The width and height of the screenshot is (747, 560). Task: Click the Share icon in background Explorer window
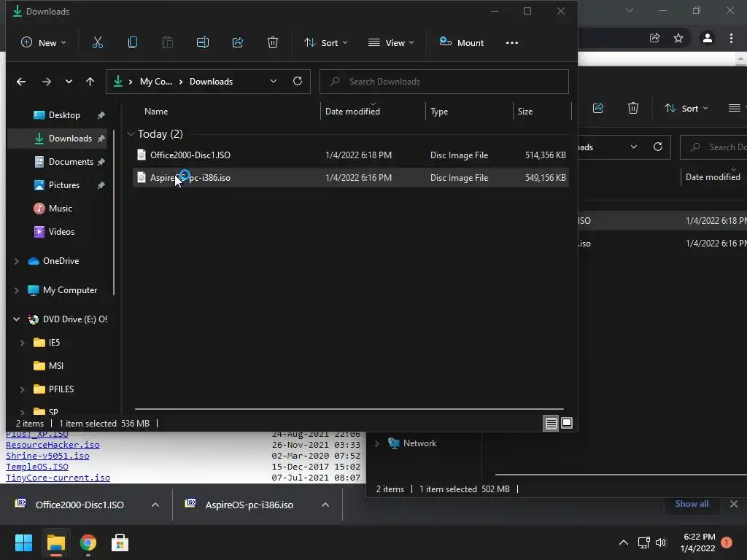tap(598, 108)
